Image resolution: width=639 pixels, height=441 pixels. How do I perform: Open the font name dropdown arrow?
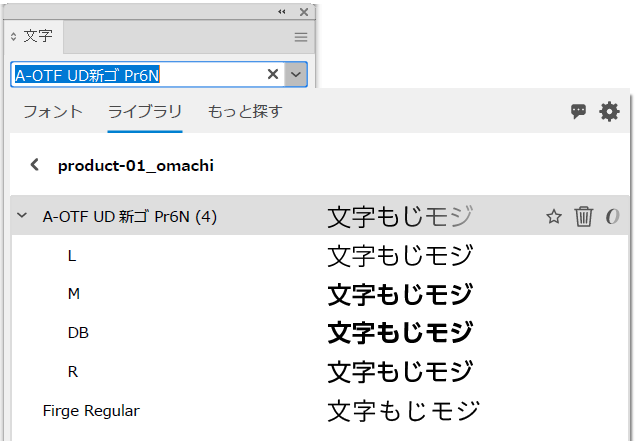(296, 74)
